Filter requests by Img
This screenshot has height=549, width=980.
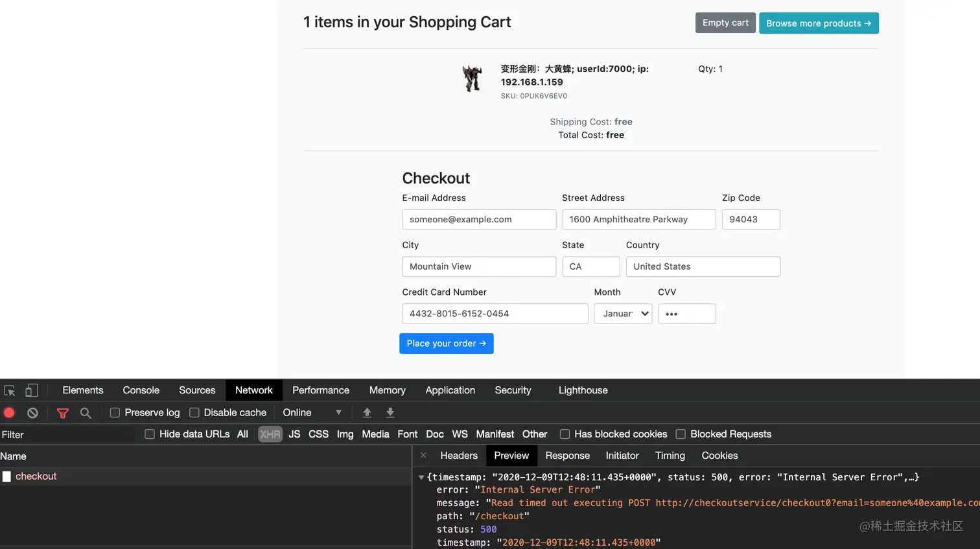pos(345,434)
